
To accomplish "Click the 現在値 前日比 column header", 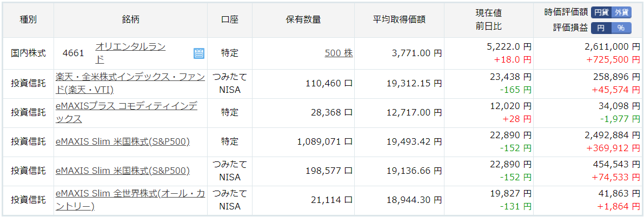I will (x=488, y=19).
